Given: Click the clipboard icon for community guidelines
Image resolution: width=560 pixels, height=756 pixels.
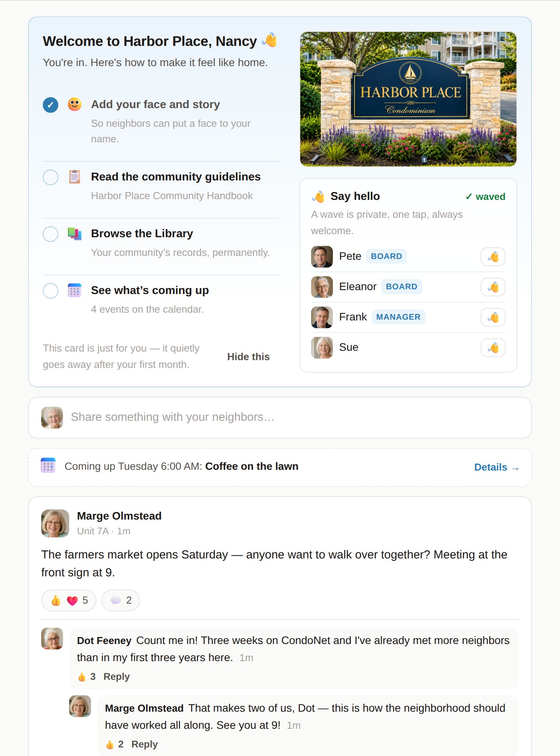Looking at the screenshot, I should [75, 177].
